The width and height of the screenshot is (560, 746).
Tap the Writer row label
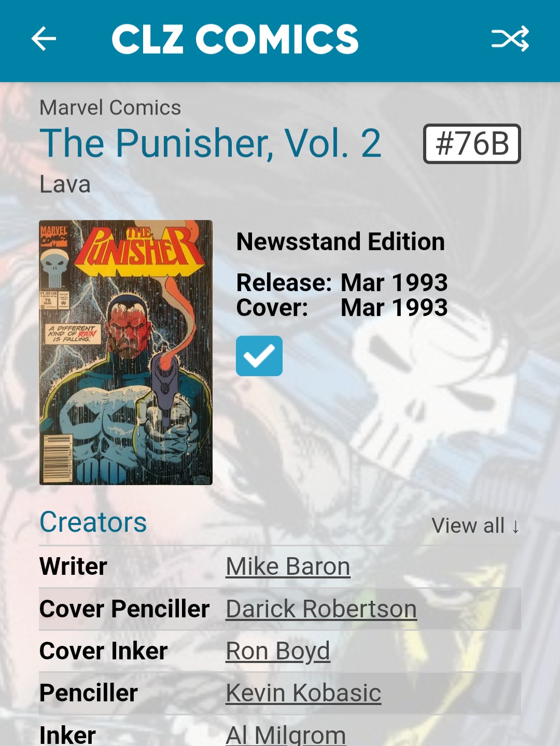tap(74, 566)
